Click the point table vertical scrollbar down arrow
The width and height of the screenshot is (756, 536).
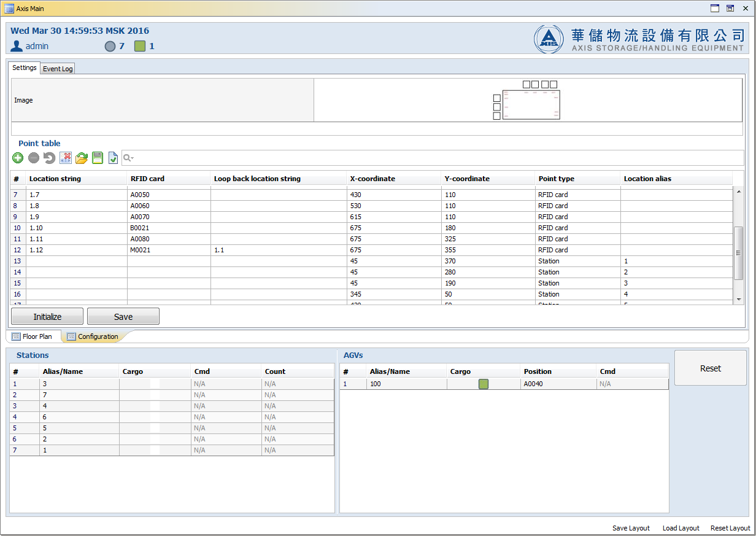pos(739,298)
